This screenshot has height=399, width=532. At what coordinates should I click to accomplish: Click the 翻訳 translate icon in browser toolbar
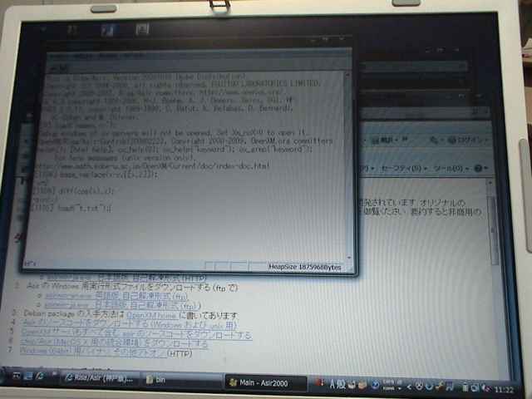[375, 140]
